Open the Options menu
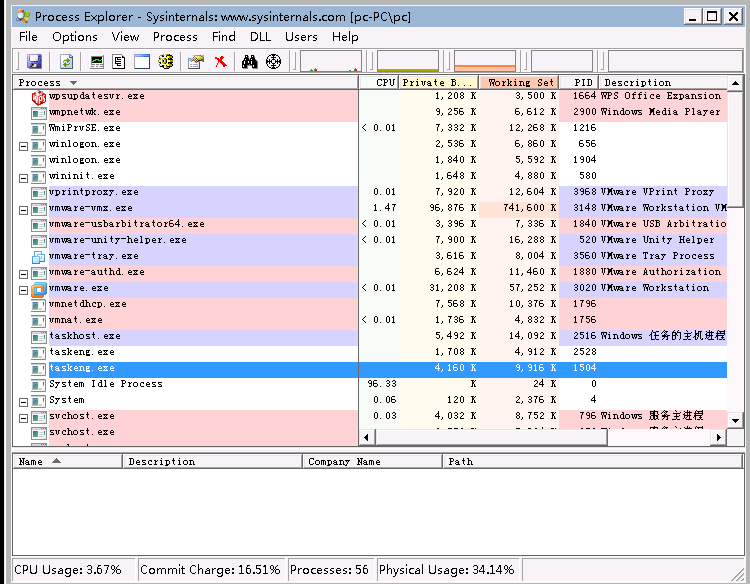Image resolution: width=750 pixels, height=584 pixels. [x=75, y=37]
